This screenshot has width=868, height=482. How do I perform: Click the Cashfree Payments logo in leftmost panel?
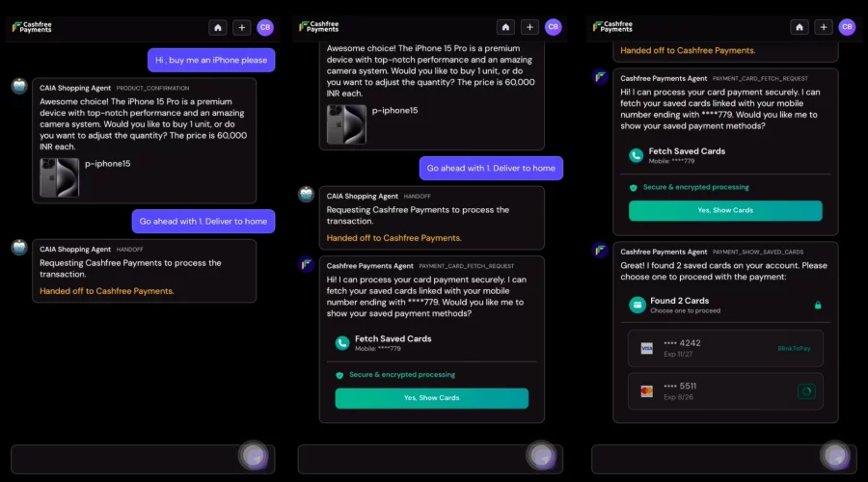click(32, 27)
